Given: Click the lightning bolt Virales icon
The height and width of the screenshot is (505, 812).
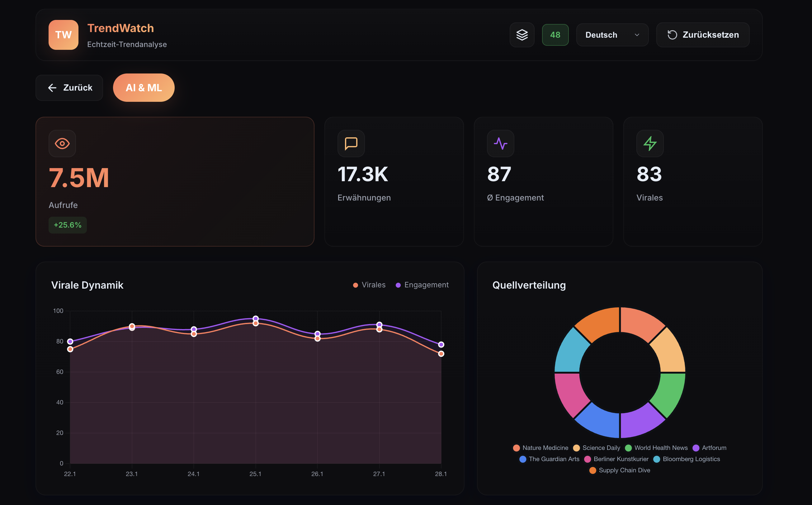Looking at the screenshot, I should click(x=650, y=144).
